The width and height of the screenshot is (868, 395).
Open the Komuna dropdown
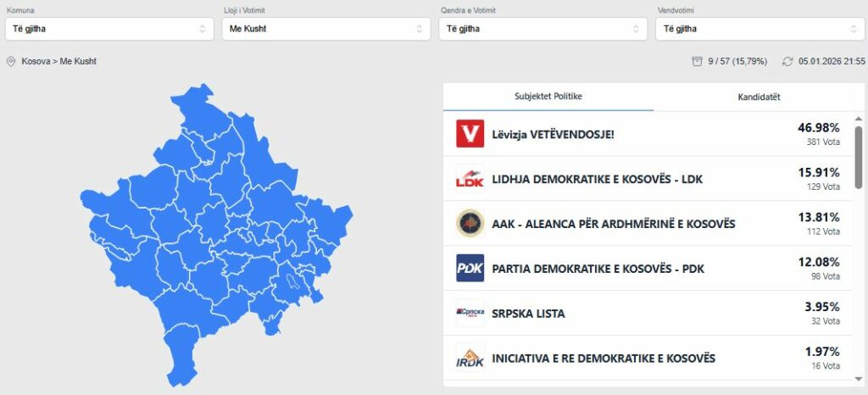[108, 29]
